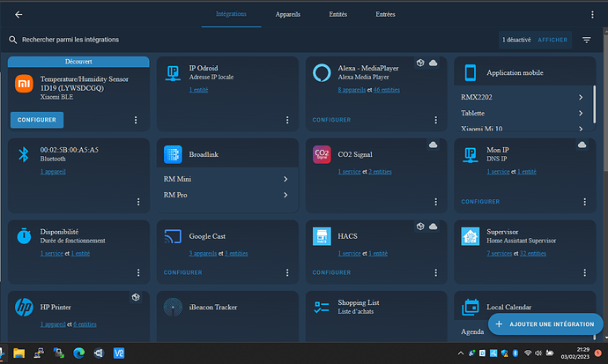
Task: Switch to the Entités tab
Action: (338, 14)
